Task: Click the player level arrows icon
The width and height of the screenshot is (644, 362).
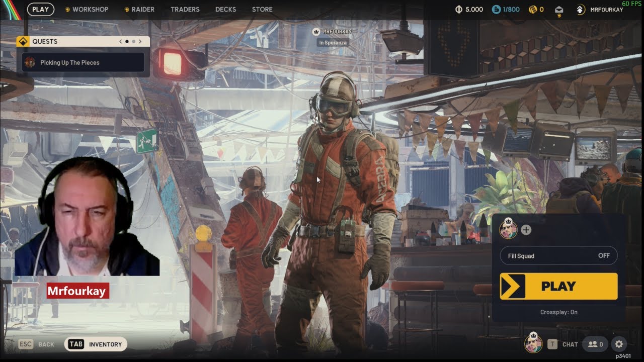Action: (580, 9)
